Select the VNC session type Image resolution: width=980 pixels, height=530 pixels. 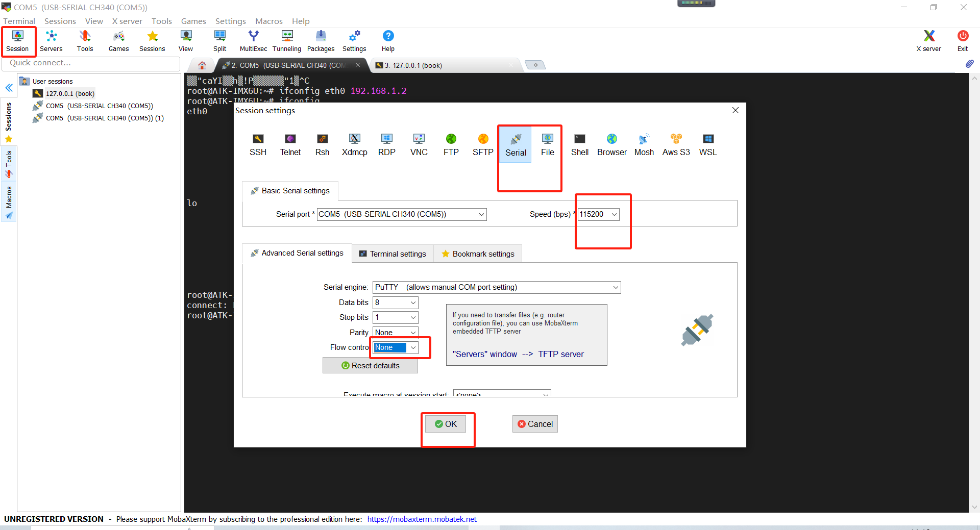pyautogui.click(x=419, y=145)
